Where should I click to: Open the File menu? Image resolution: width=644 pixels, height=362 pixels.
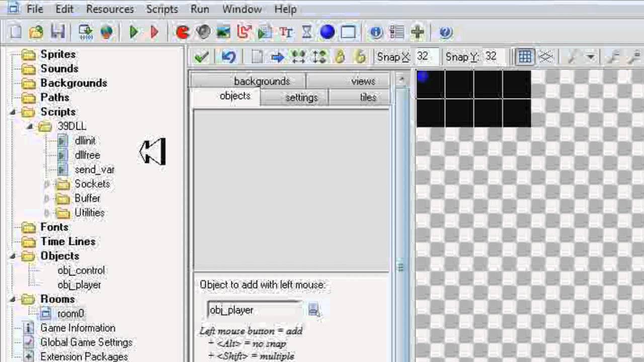point(35,9)
